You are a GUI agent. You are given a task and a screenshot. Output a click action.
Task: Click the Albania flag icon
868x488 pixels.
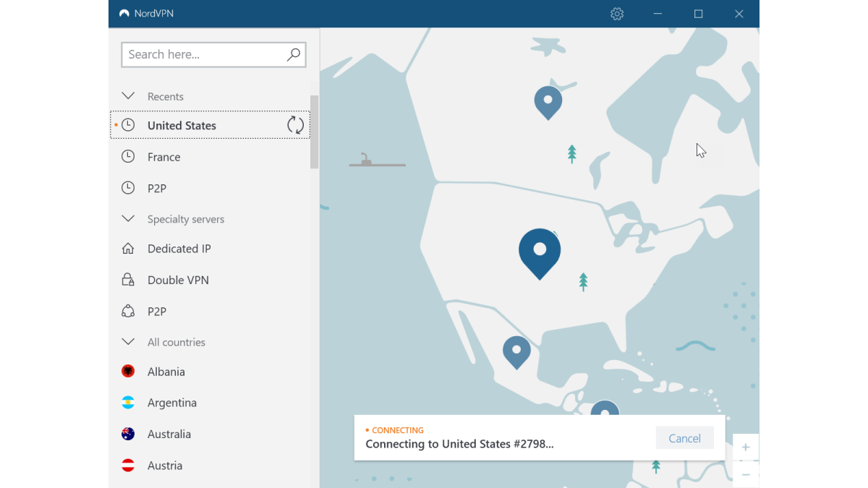tap(128, 371)
